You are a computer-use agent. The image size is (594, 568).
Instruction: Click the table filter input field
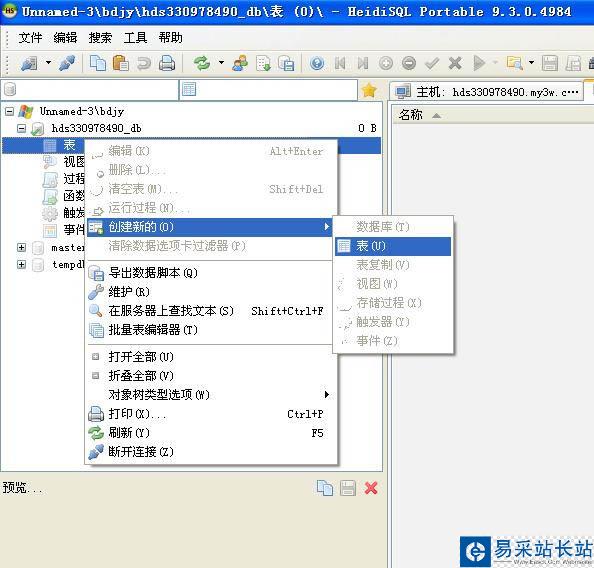coord(268,90)
